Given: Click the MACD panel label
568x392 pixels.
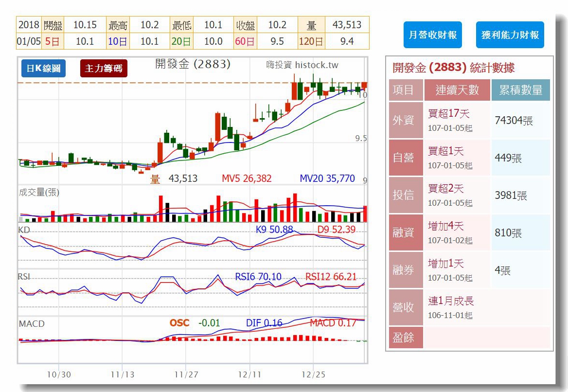Looking at the screenshot, I should click(x=32, y=323).
